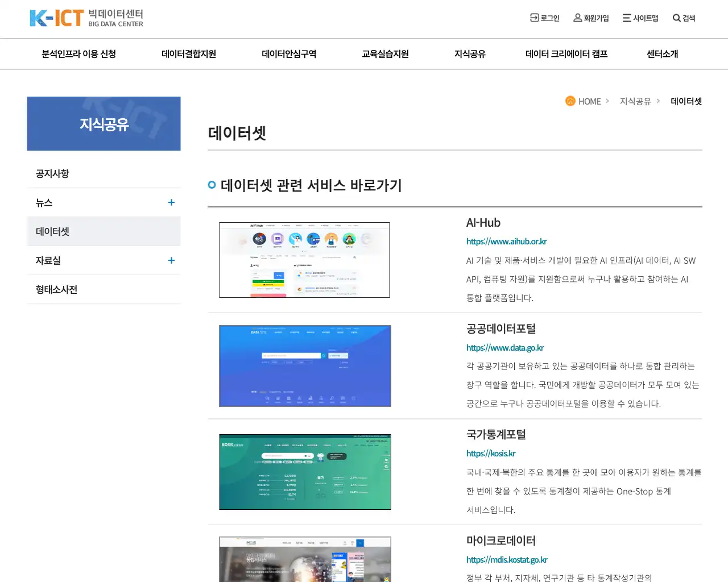This screenshot has width=728, height=582.
Task: Open 센터소개 menu
Action: [663, 54]
